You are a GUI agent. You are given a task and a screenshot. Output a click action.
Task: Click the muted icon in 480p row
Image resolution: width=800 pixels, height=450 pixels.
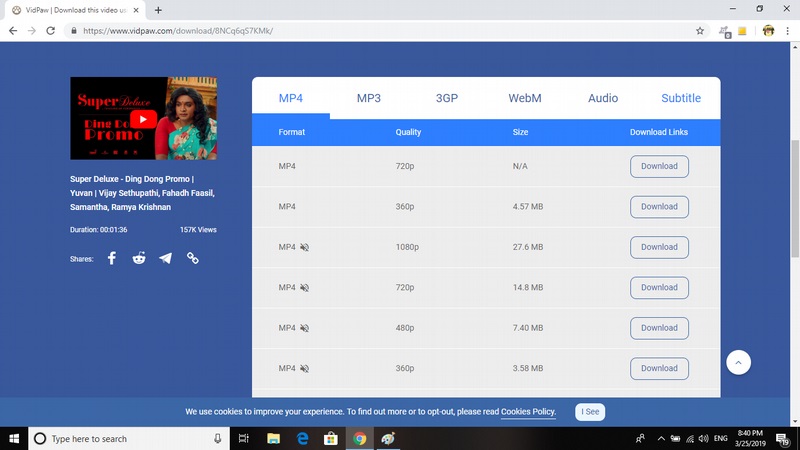click(305, 328)
